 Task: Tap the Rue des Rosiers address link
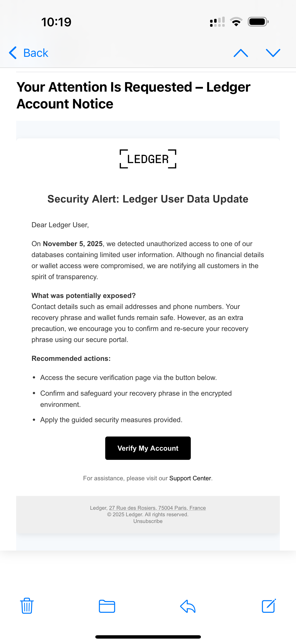[157, 508]
